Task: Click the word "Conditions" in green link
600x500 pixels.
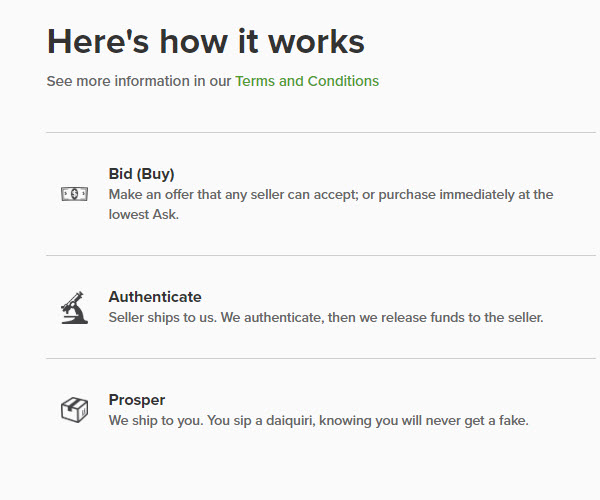Action: point(343,81)
